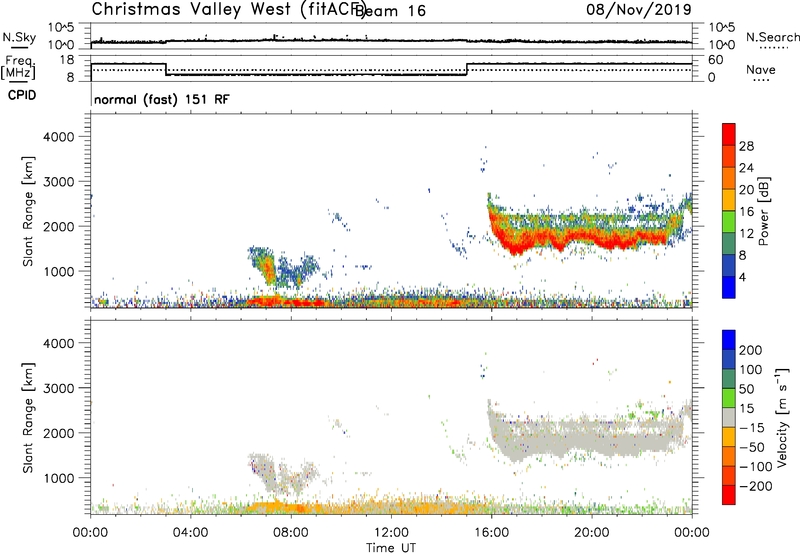Click the '2000' tick on the velocity panel
Viewport: 800px width, 554px height.
coord(59,433)
